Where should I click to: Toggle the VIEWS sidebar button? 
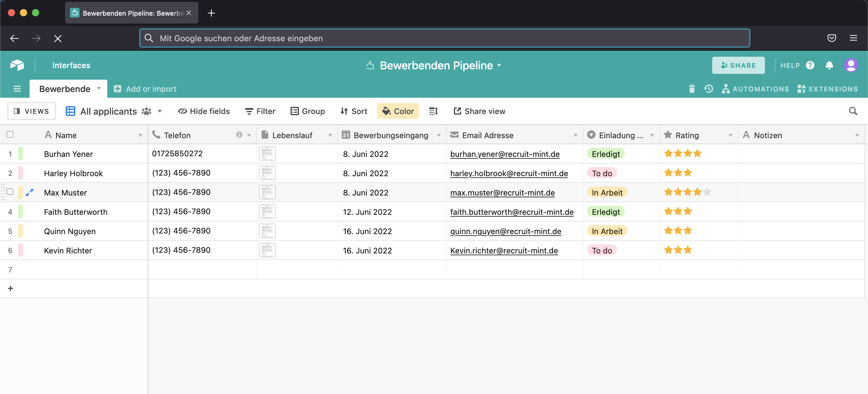coord(32,111)
